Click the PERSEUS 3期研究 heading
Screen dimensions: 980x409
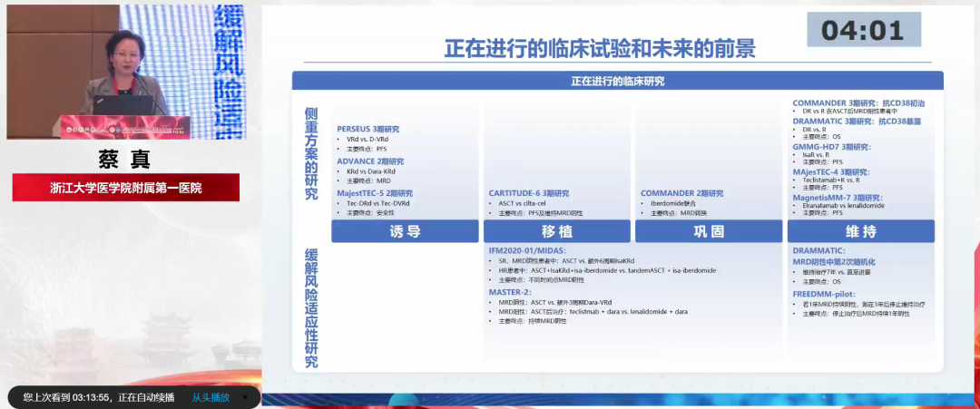367,129
